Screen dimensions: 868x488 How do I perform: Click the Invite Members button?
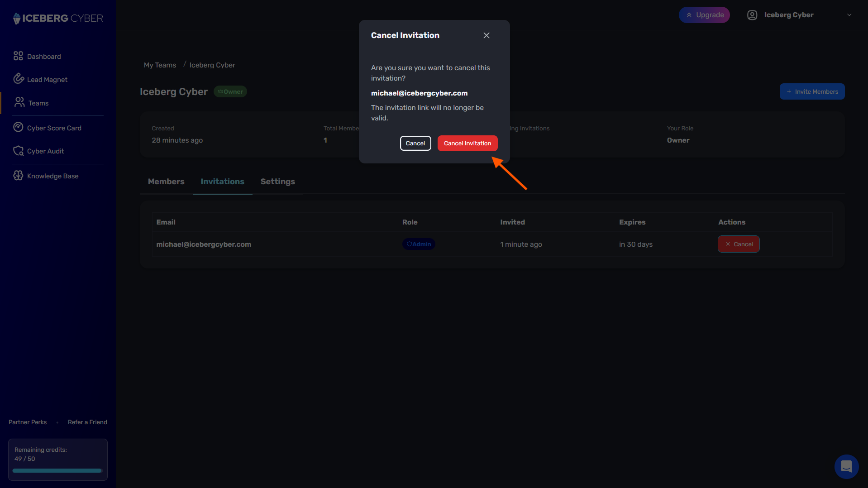(812, 91)
